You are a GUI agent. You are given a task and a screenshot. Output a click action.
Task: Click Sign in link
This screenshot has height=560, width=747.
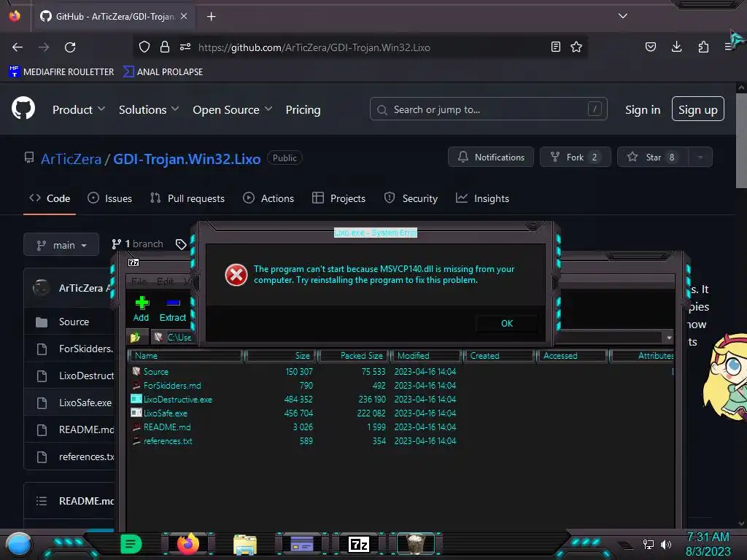click(643, 109)
